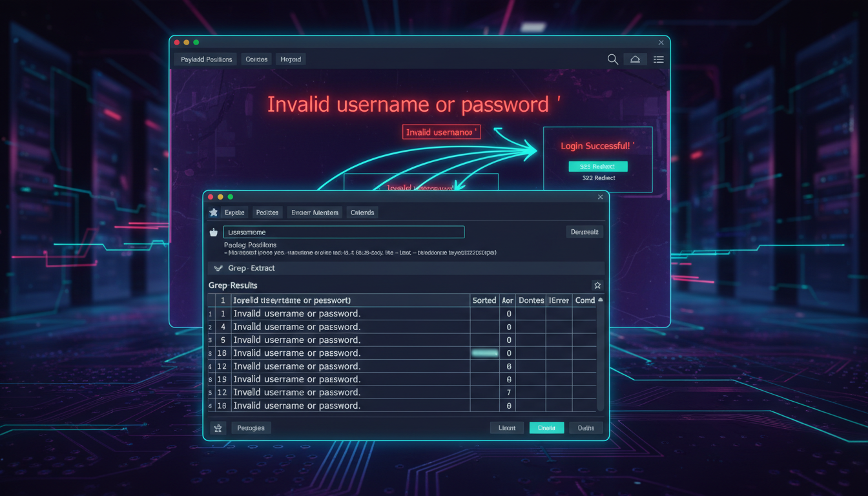Click the bottom-left star icon button
This screenshot has width=868, height=496.
(218, 428)
